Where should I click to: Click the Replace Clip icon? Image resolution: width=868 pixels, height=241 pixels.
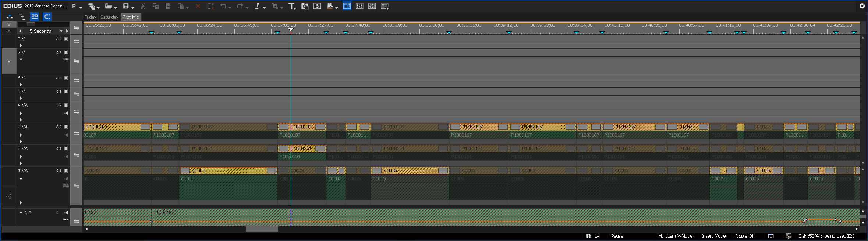pos(181,6)
